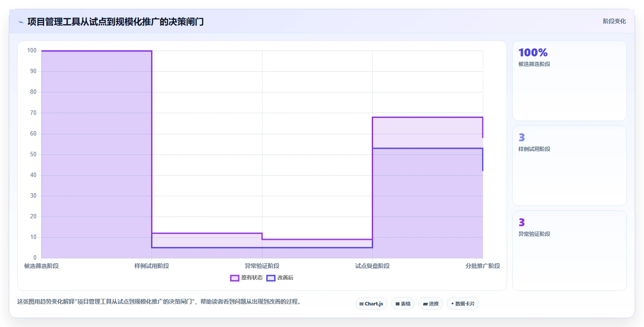Image resolution: width=644 pixels, height=327 pixels.
Task: Click the 阶段变化 label in header
Action: pos(614,22)
